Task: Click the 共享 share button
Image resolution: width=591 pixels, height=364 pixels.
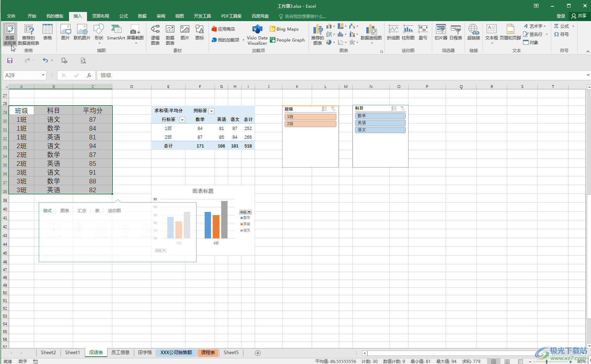Action: pyautogui.click(x=579, y=16)
